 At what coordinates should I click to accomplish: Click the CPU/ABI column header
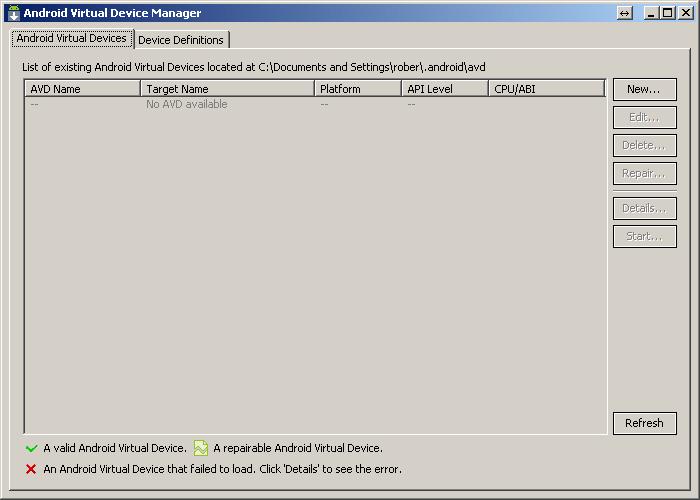tap(547, 89)
